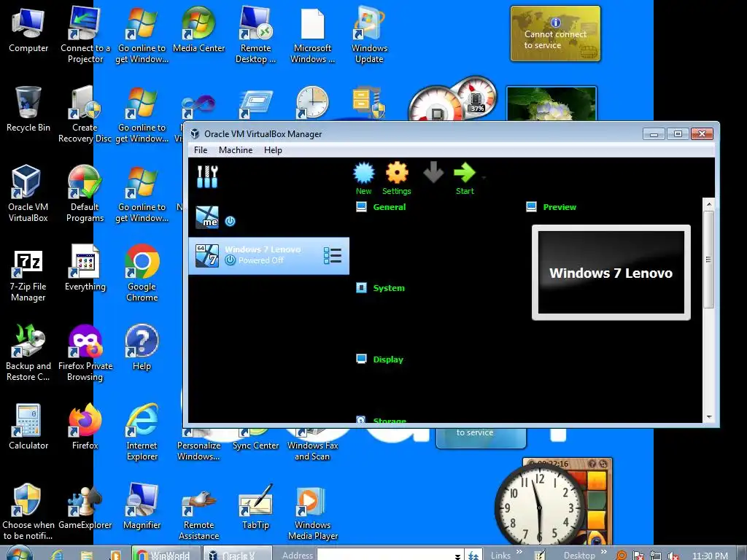Click the grayed Discard arrow icon
This screenshot has width=747, height=560.
pyautogui.click(x=433, y=172)
